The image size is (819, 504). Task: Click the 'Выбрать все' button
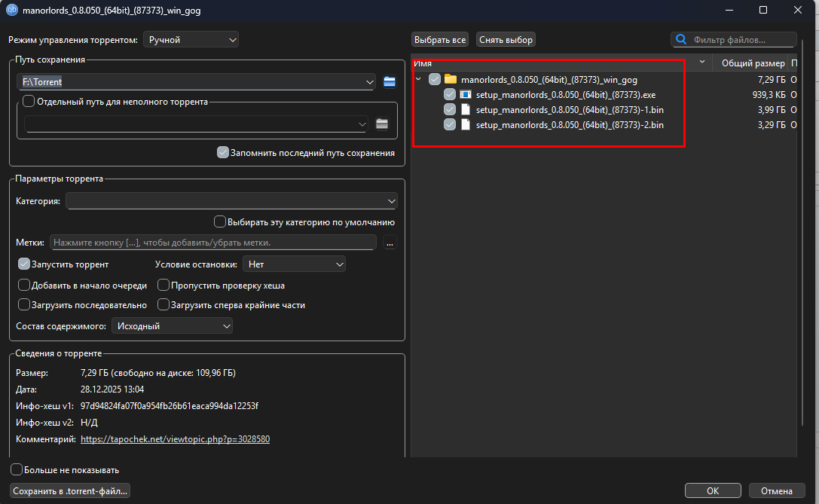pyautogui.click(x=440, y=40)
